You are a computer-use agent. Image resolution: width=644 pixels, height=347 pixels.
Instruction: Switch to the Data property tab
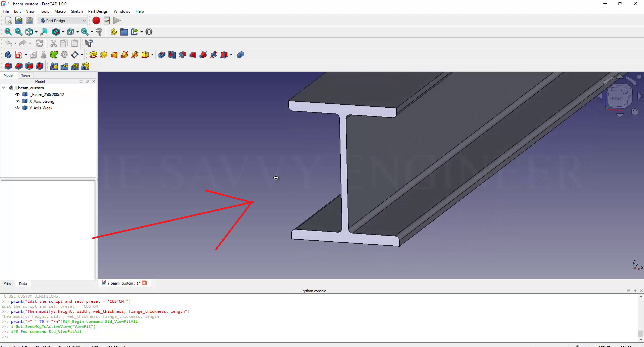23,284
